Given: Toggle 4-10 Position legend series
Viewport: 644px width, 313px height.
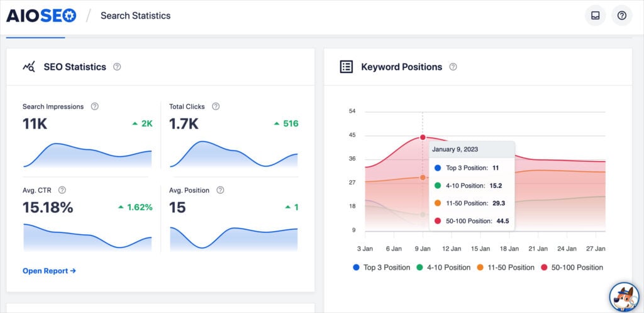Looking at the screenshot, I should pos(443,268).
